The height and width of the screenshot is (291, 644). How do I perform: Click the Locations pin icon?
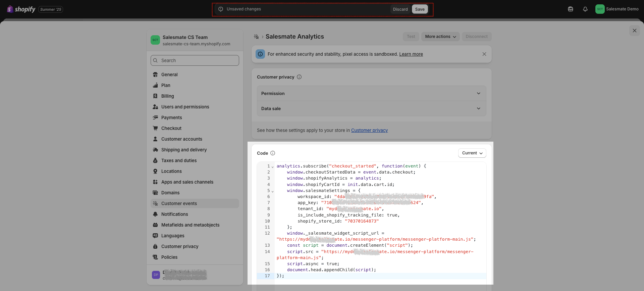coord(155,171)
